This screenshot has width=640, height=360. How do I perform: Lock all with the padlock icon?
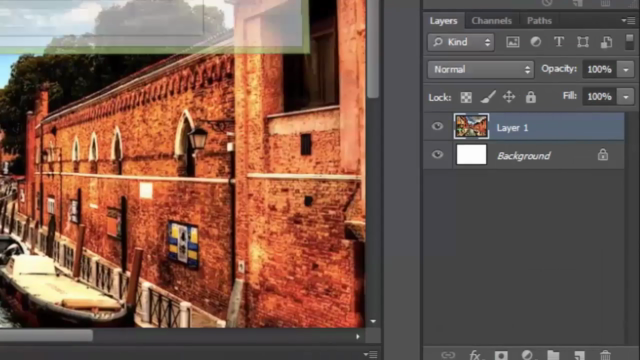click(x=531, y=97)
